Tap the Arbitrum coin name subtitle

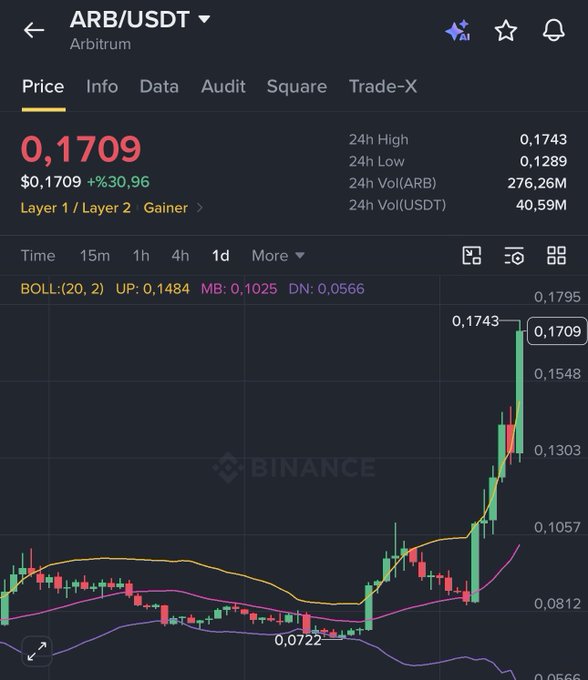[101, 44]
